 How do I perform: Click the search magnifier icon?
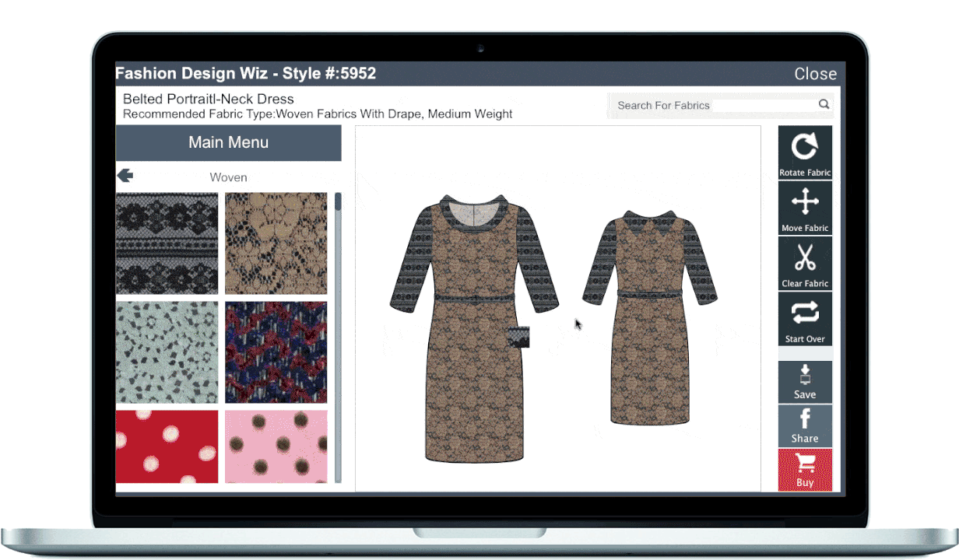click(x=824, y=104)
